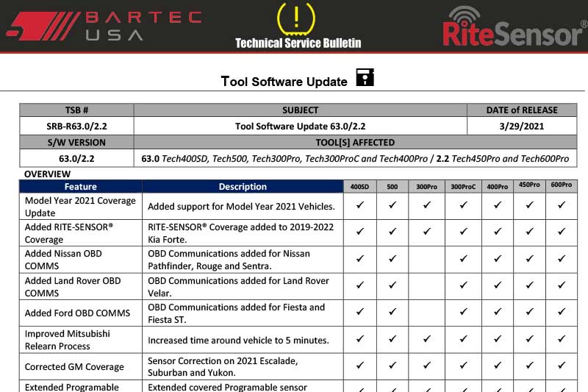
Task: Click the 300Pro checkmark for Mitsubishi Relearn
Action: point(427,339)
